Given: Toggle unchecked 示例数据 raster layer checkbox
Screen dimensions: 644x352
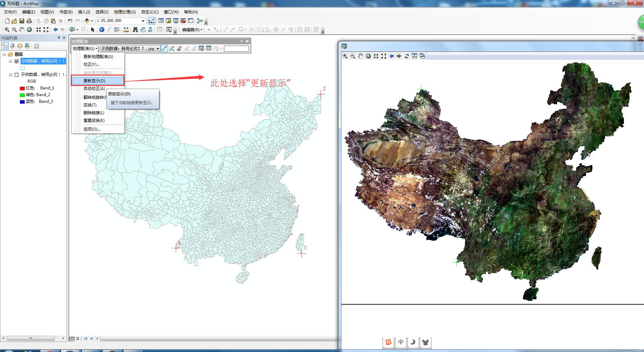Looking at the screenshot, I should [x=17, y=75].
